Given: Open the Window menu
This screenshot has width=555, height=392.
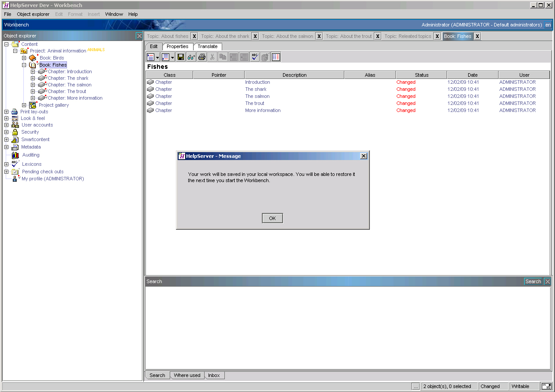Looking at the screenshot, I should (114, 14).
